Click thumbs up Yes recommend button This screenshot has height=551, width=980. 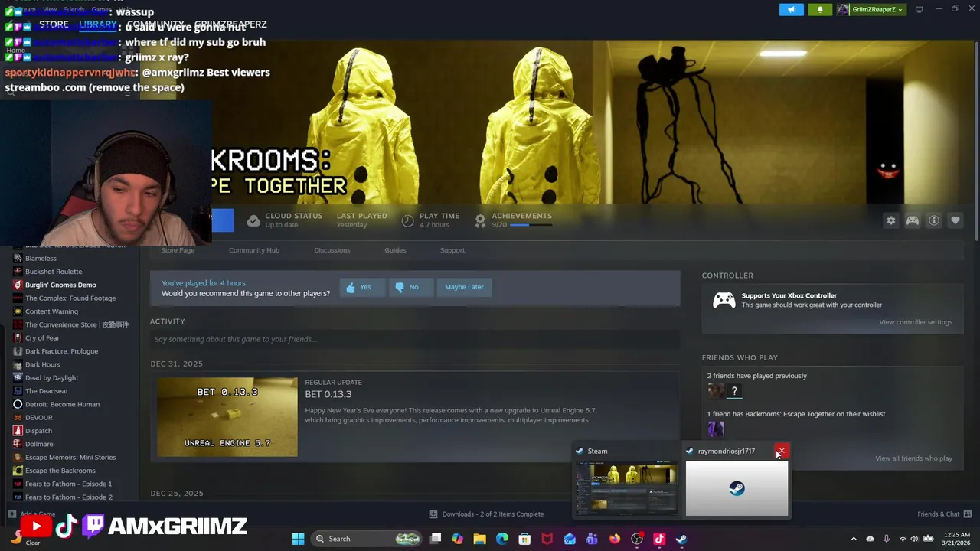[362, 287]
